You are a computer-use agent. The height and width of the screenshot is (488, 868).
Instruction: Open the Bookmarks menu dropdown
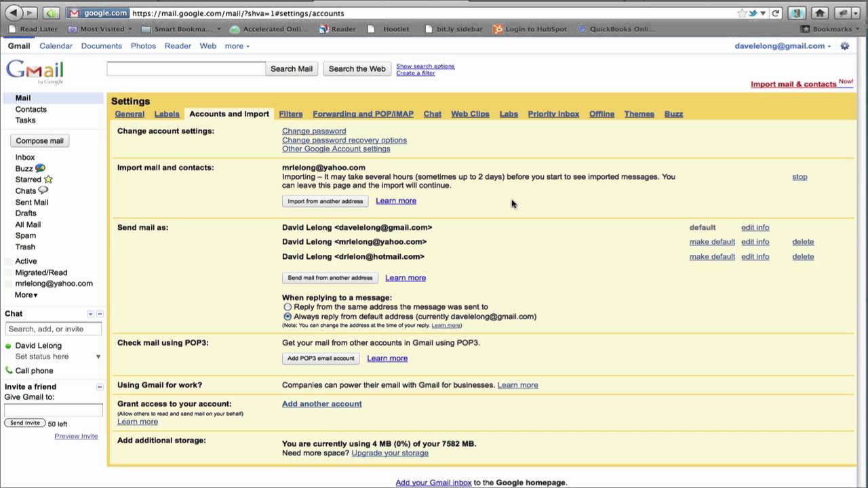tap(831, 29)
